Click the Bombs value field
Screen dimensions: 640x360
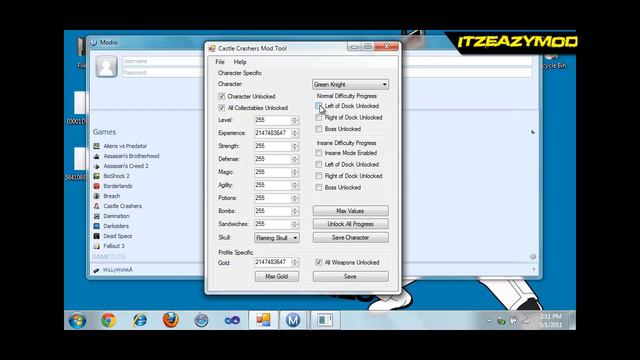click(273, 211)
